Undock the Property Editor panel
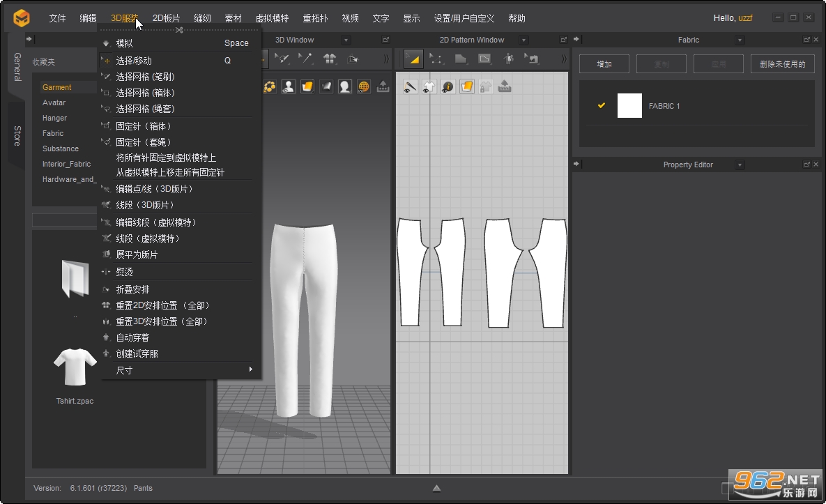Viewport: 826px width, 504px height. [x=806, y=165]
